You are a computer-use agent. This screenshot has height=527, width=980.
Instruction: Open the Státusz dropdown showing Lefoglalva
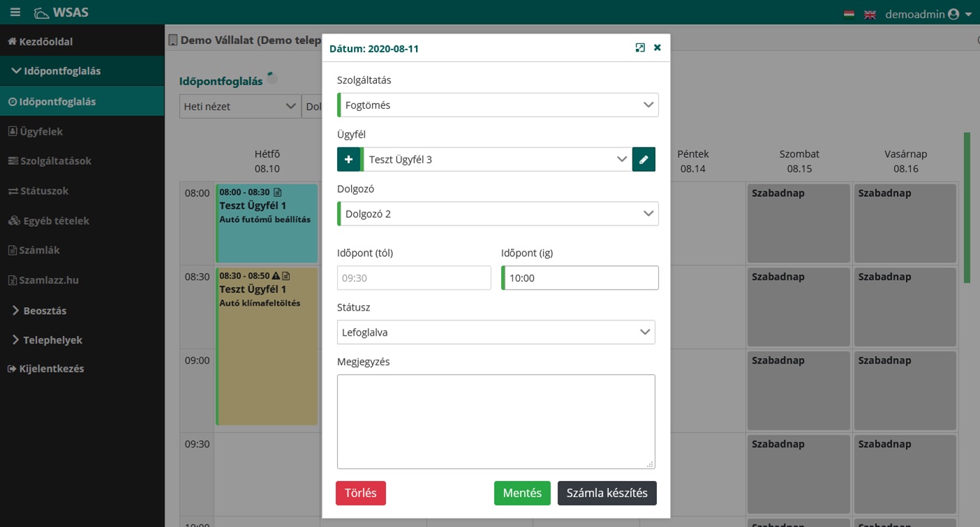(496, 332)
